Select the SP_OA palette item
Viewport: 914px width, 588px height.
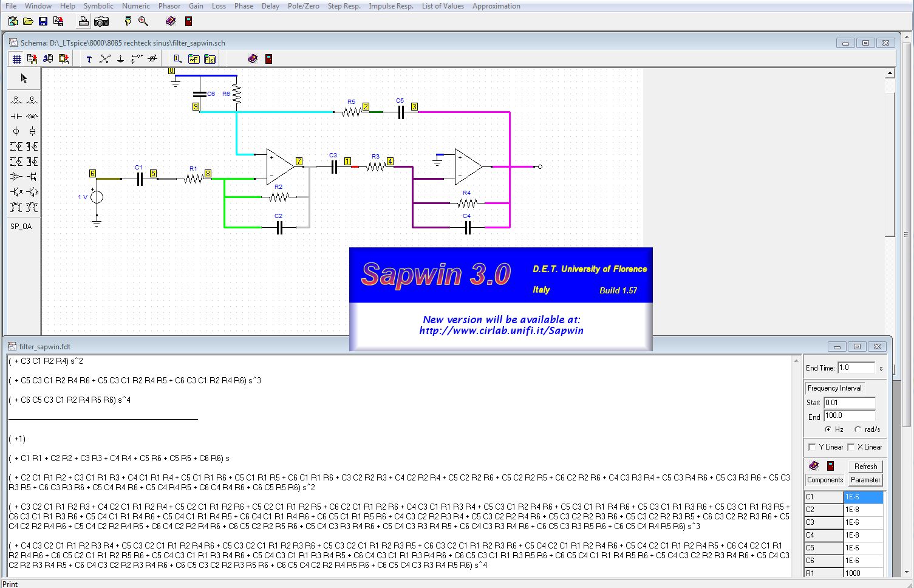(21, 226)
